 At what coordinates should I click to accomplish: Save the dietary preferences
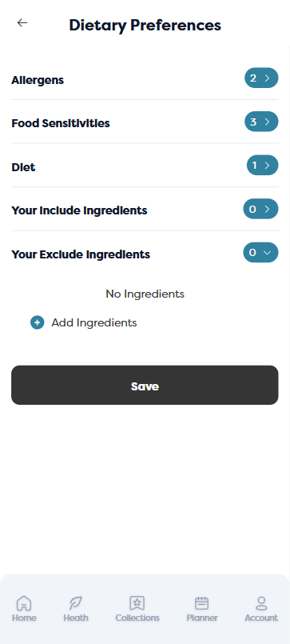click(x=145, y=386)
